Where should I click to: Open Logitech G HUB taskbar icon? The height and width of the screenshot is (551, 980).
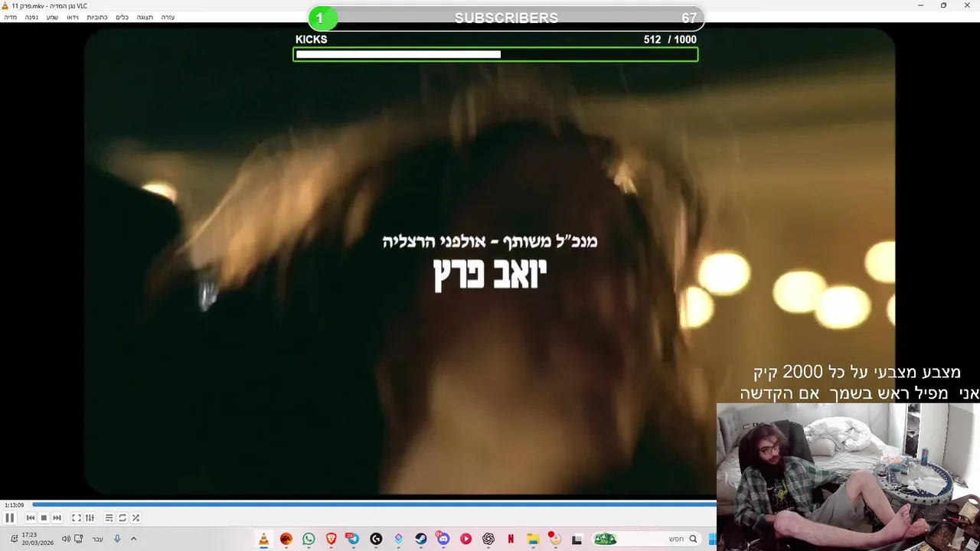coord(376,539)
